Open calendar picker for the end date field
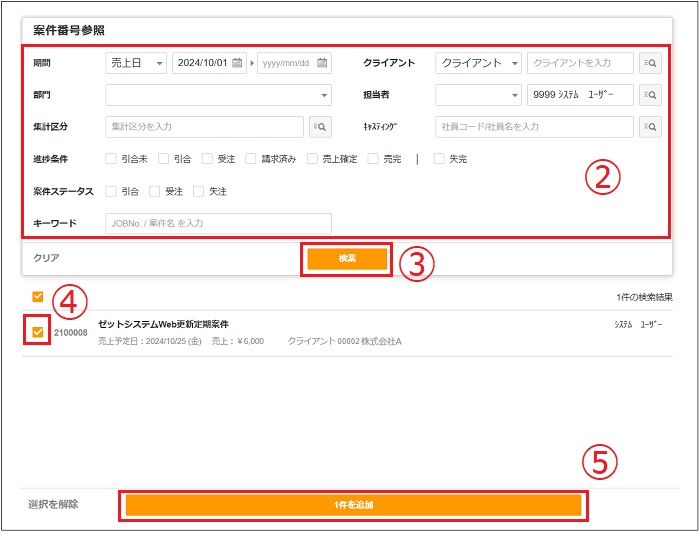700x534 pixels. 322,63
